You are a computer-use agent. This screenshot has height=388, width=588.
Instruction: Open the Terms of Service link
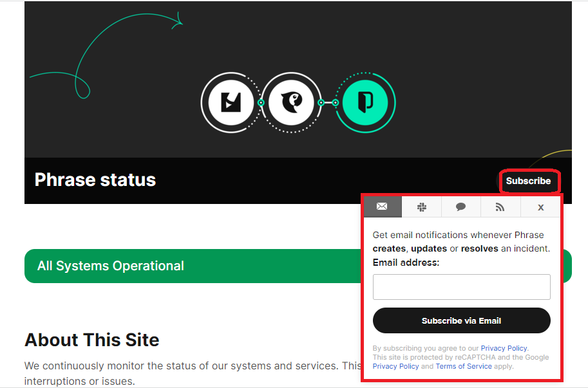463,366
